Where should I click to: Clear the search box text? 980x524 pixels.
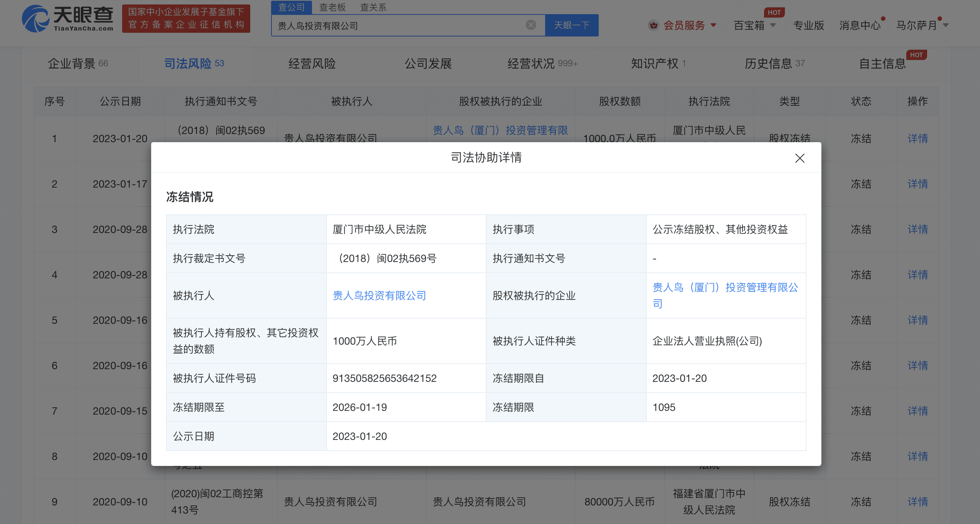531,25
